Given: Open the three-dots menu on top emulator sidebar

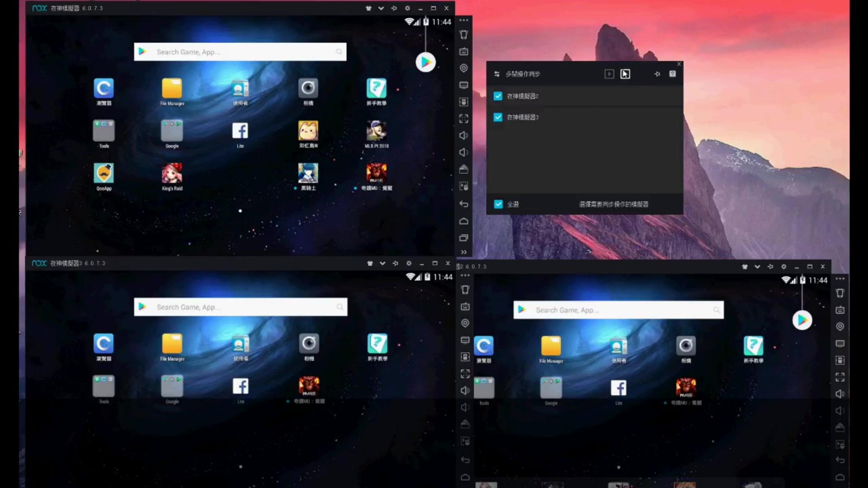Looking at the screenshot, I should point(463,20).
